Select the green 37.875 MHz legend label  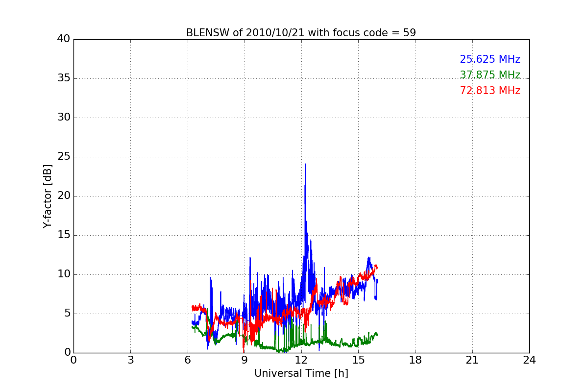490,75
